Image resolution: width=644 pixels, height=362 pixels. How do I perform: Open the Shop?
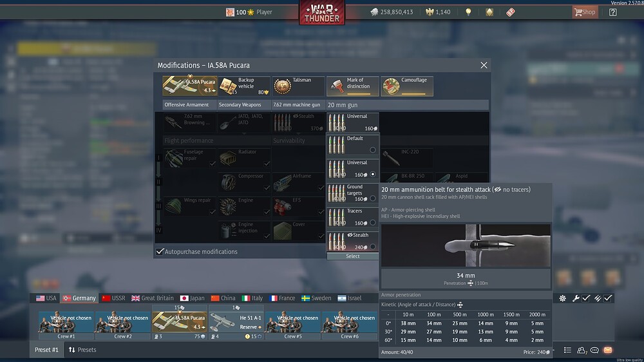pyautogui.click(x=585, y=12)
